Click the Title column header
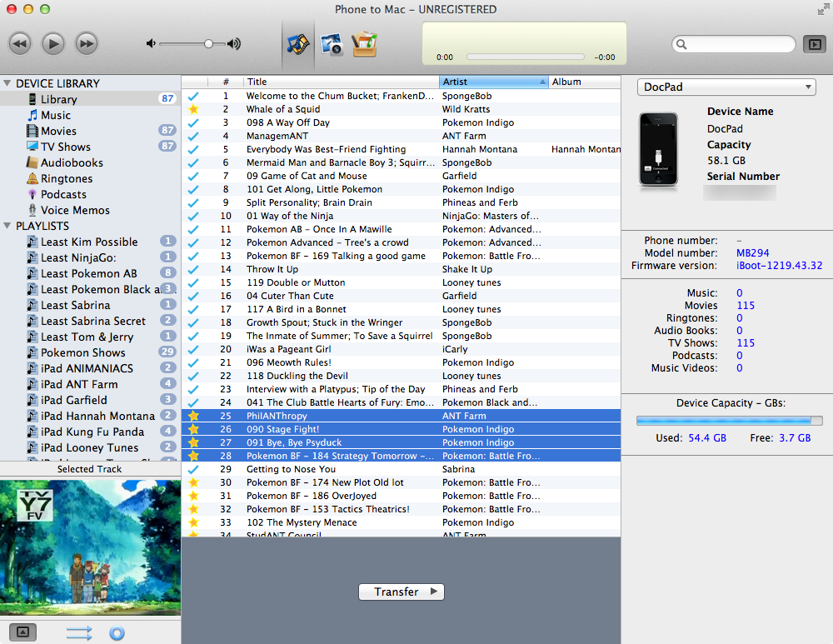 coord(341,82)
